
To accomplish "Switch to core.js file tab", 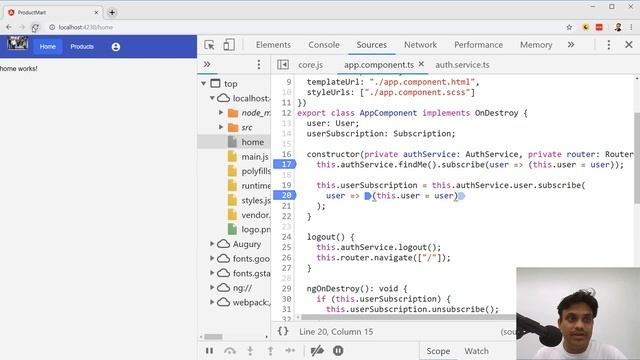I will point(310,65).
